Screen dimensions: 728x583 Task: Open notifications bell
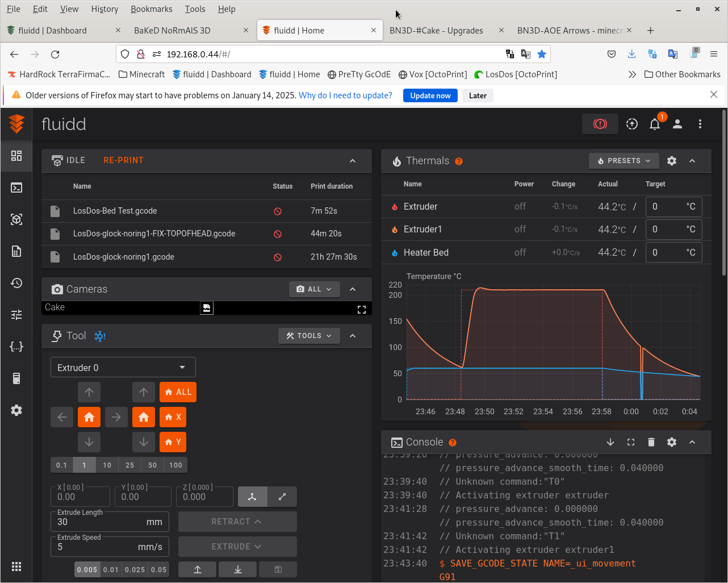click(x=655, y=124)
